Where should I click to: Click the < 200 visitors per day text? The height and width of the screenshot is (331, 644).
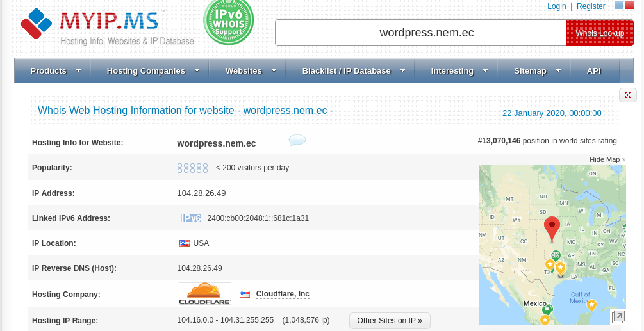pyautogui.click(x=252, y=168)
